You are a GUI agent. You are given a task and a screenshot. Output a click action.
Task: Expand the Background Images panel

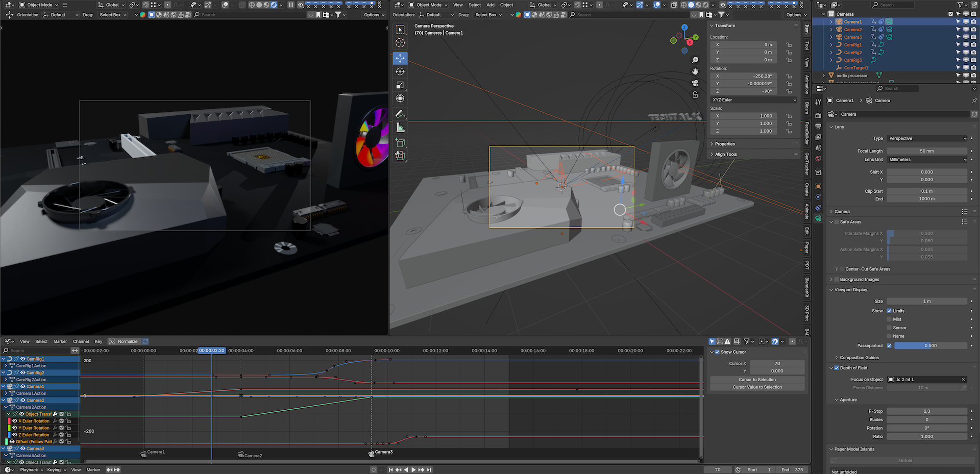click(x=831, y=280)
